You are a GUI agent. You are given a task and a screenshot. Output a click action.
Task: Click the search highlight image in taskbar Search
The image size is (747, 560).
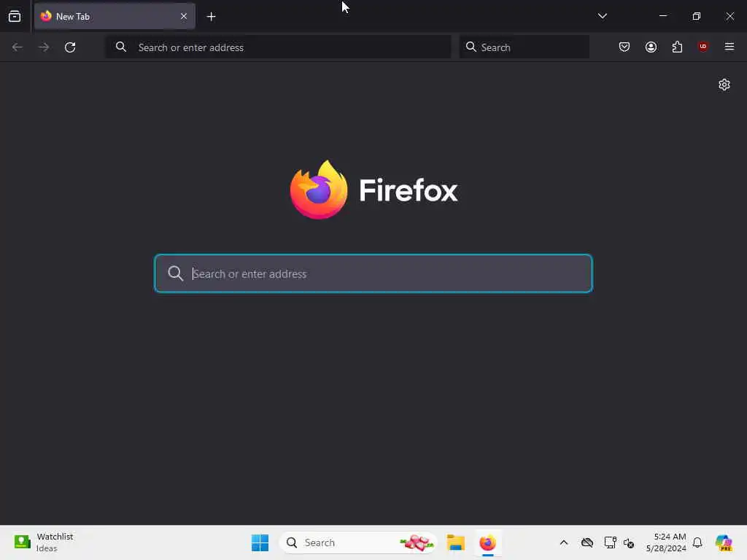(417, 542)
